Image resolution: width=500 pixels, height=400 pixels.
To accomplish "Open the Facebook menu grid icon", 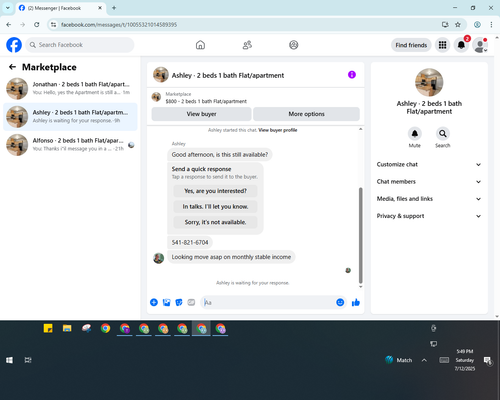I will (442, 45).
